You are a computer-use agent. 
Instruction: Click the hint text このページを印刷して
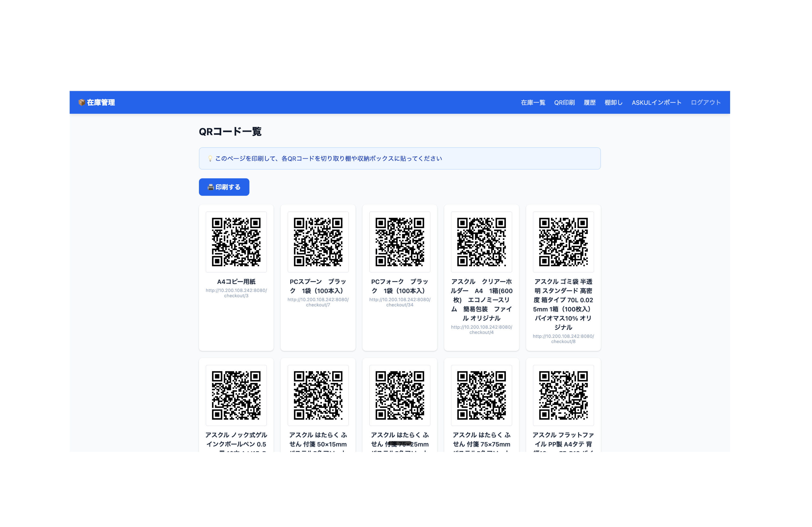[328, 159]
